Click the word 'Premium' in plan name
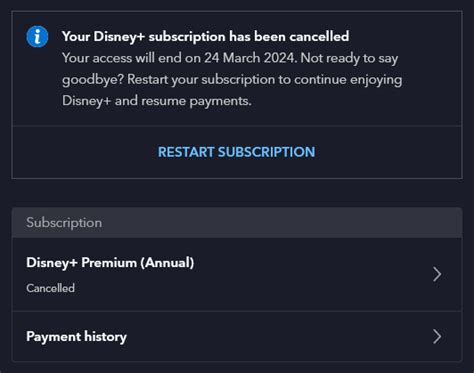474x373 pixels. click(x=109, y=263)
